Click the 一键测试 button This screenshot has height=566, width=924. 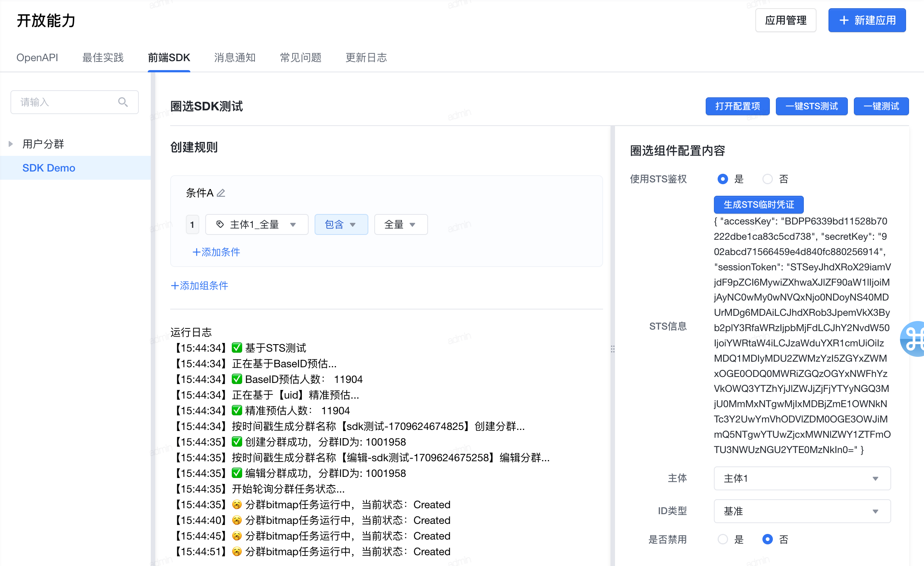tap(881, 106)
